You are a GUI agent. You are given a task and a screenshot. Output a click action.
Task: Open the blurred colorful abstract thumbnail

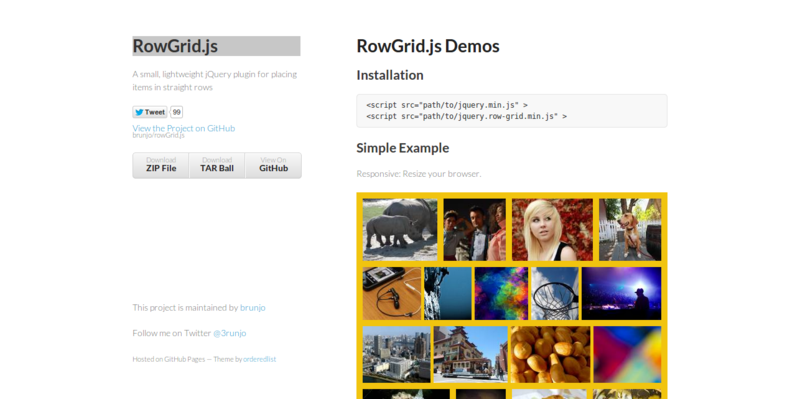628,355
